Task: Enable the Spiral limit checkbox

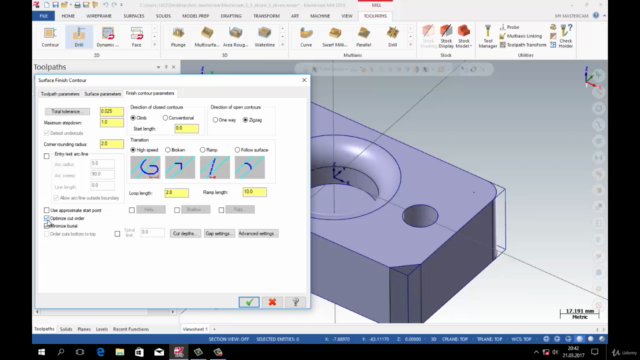Action: click(x=117, y=234)
